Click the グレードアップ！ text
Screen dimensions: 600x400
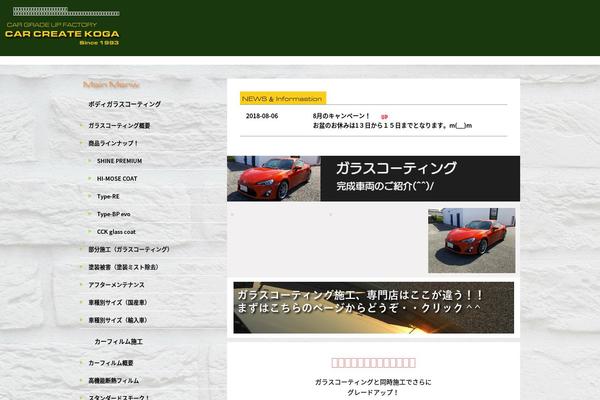373,392
